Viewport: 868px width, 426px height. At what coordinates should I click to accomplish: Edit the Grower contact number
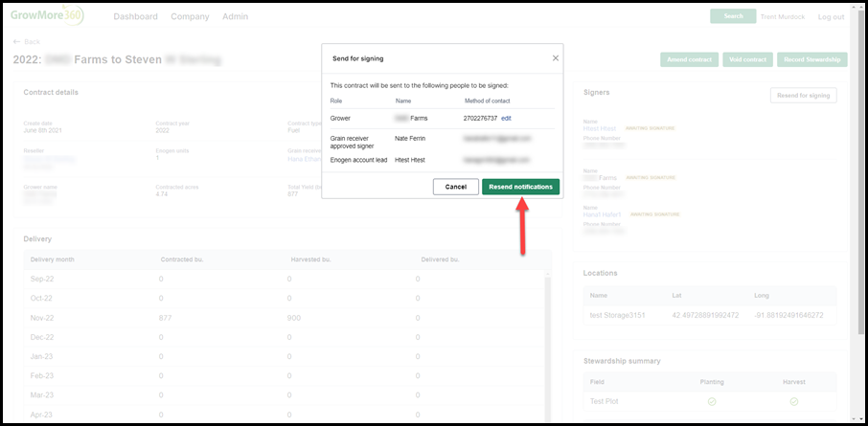506,119
